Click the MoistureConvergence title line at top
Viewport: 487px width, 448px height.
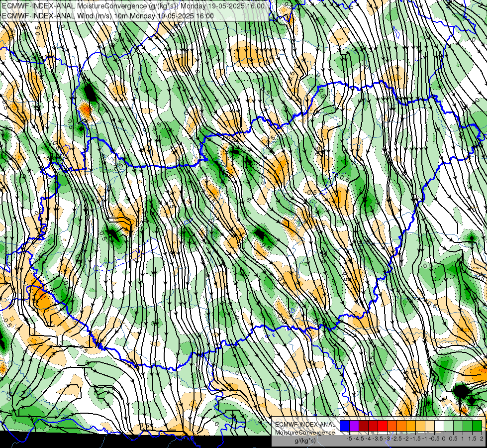point(133,6)
